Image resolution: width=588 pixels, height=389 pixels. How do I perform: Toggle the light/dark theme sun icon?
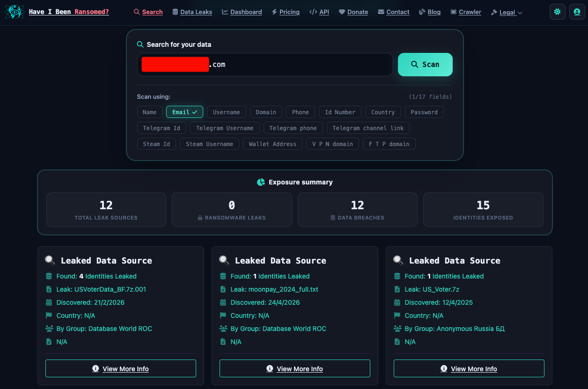point(557,12)
